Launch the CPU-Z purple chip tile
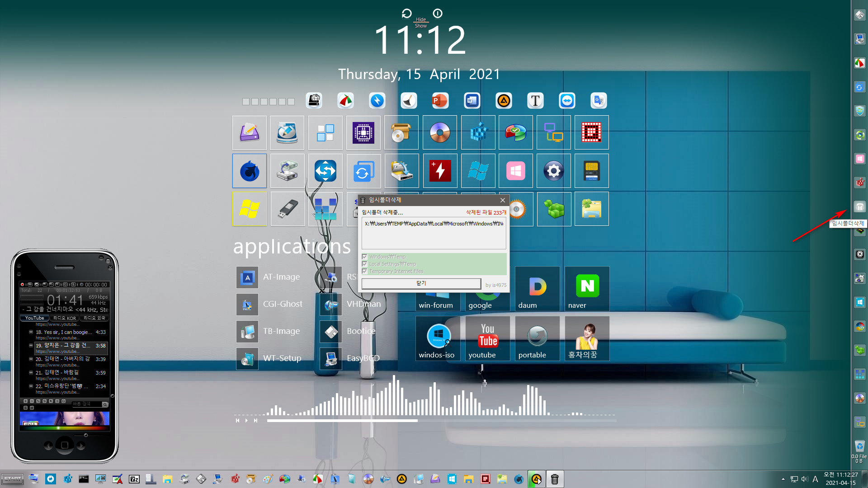The width and height of the screenshot is (868, 488). (x=363, y=132)
